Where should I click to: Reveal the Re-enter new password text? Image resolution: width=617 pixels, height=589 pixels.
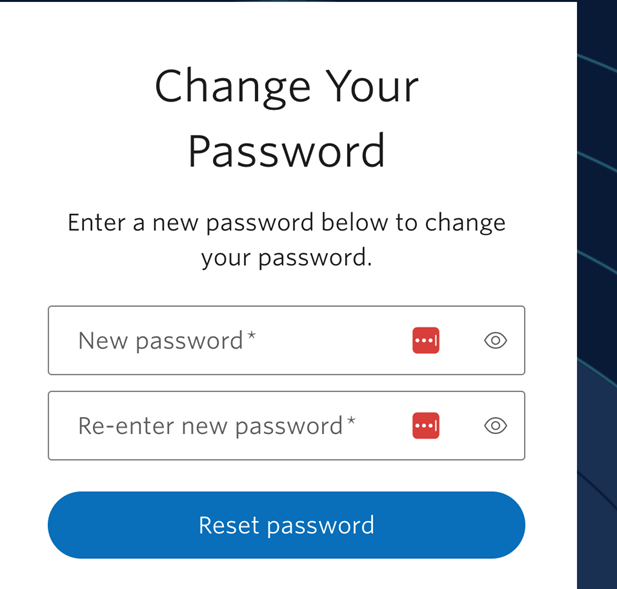pos(495,426)
